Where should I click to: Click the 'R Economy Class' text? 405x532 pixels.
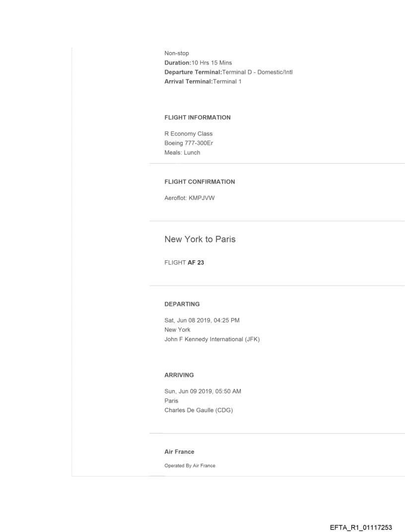pos(189,134)
